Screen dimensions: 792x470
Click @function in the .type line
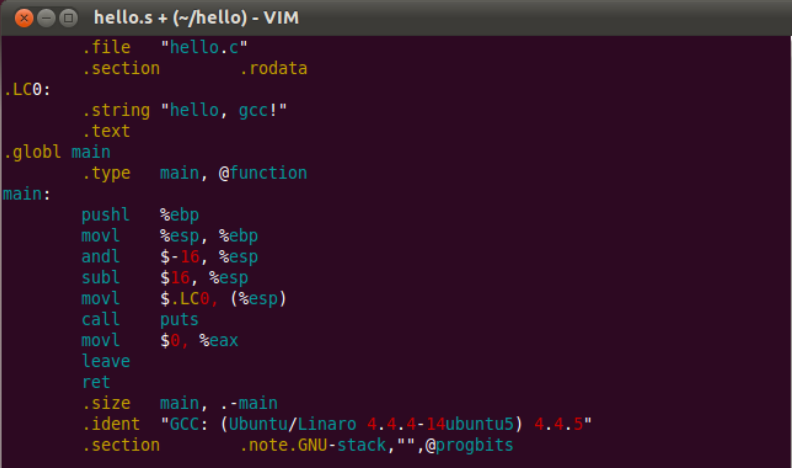click(263, 173)
